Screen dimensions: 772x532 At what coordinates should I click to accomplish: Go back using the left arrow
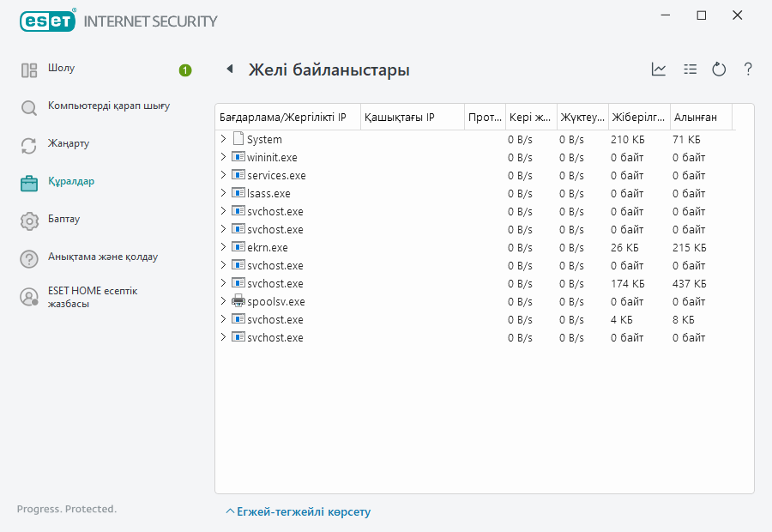pos(228,70)
